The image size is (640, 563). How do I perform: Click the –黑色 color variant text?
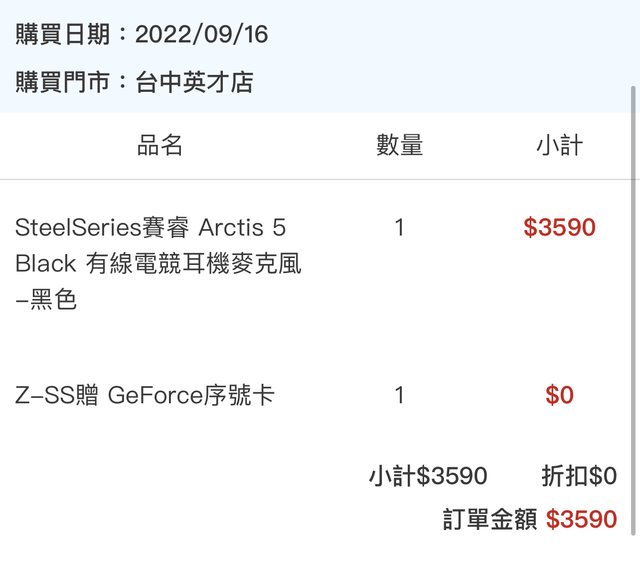pos(46,299)
